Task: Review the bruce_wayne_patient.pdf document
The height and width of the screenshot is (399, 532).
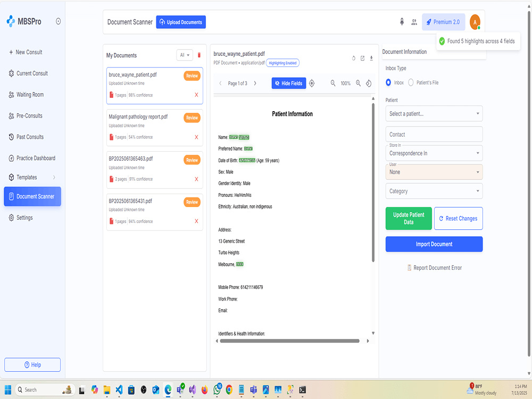Action: (192, 76)
